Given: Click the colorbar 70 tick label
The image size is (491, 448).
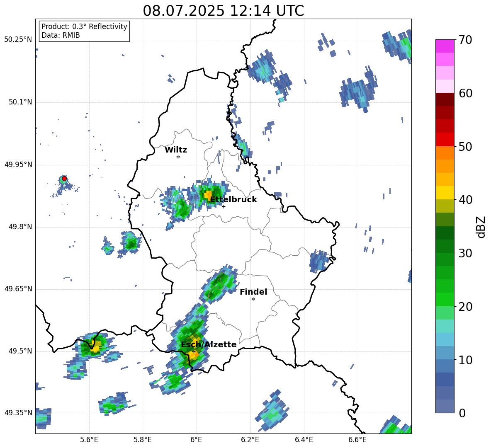Looking at the screenshot, I should coord(465,40).
